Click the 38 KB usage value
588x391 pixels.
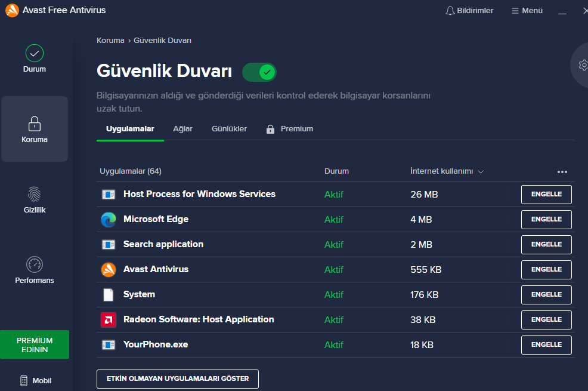pyautogui.click(x=423, y=320)
